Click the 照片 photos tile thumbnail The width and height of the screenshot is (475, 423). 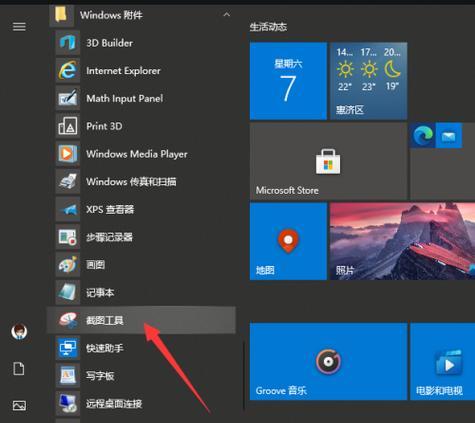tap(402, 241)
